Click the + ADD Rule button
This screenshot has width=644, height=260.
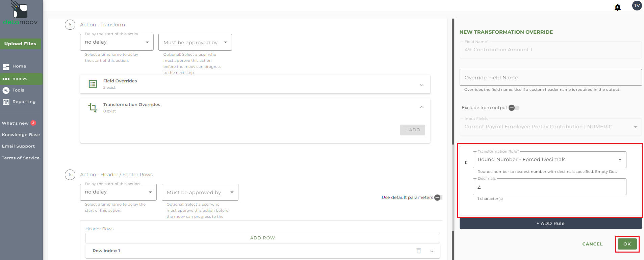pyautogui.click(x=550, y=223)
